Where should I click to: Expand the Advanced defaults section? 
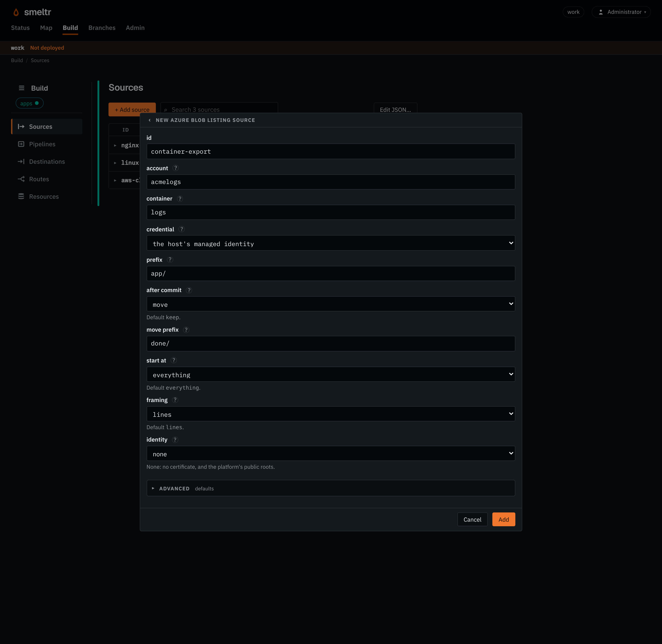click(x=331, y=489)
